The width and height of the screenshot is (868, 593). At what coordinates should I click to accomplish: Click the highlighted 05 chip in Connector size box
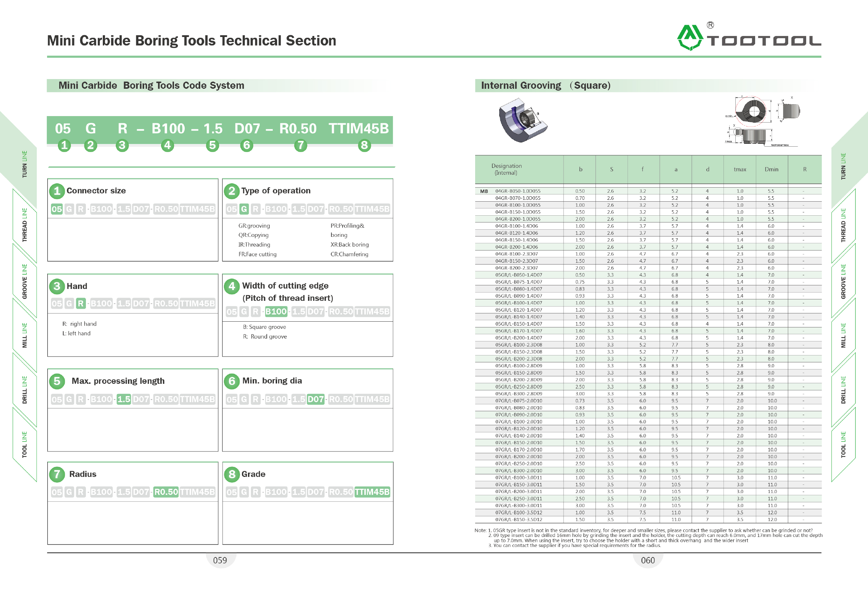[57, 209]
